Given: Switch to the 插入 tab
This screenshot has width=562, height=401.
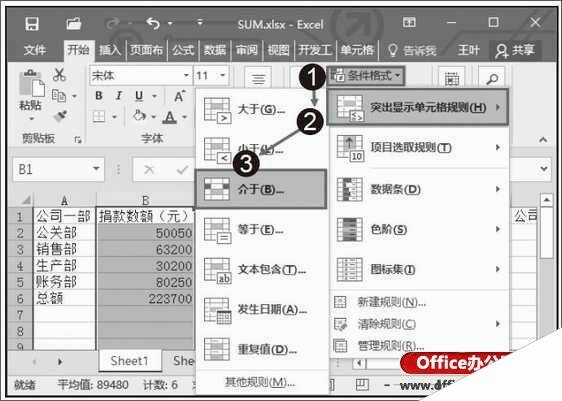Looking at the screenshot, I should [x=110, y=50].
